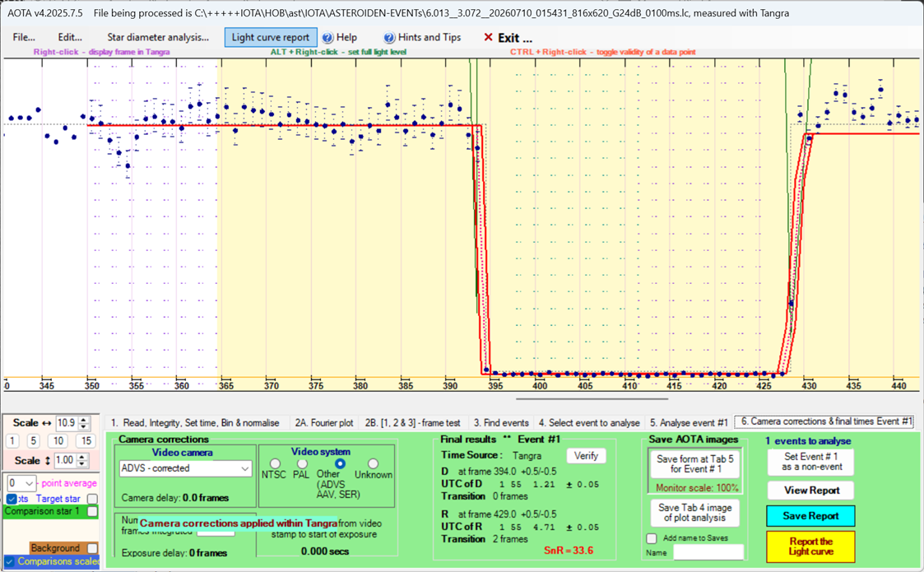This screenshot has width=924, height=572.
Task: Open the Edit... menu
Action: click(70, 37)
